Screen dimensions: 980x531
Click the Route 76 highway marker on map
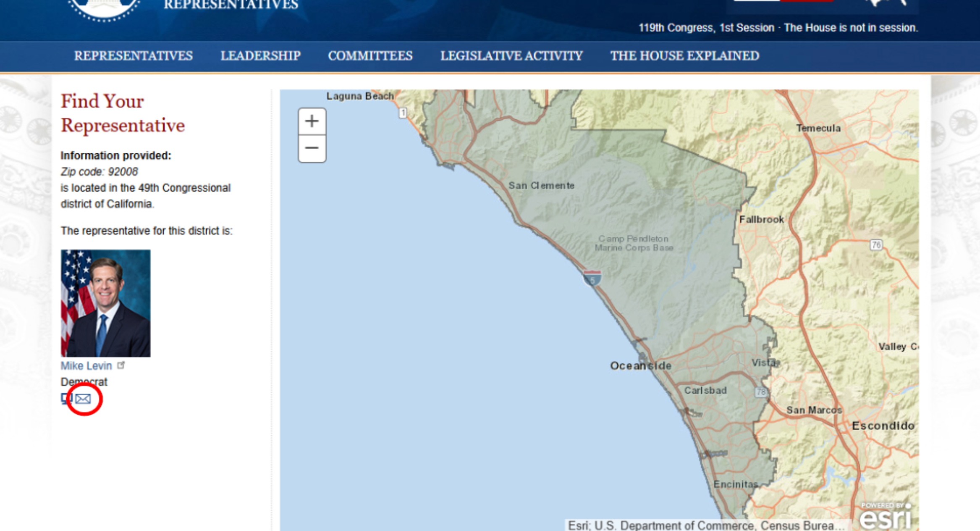876,244
